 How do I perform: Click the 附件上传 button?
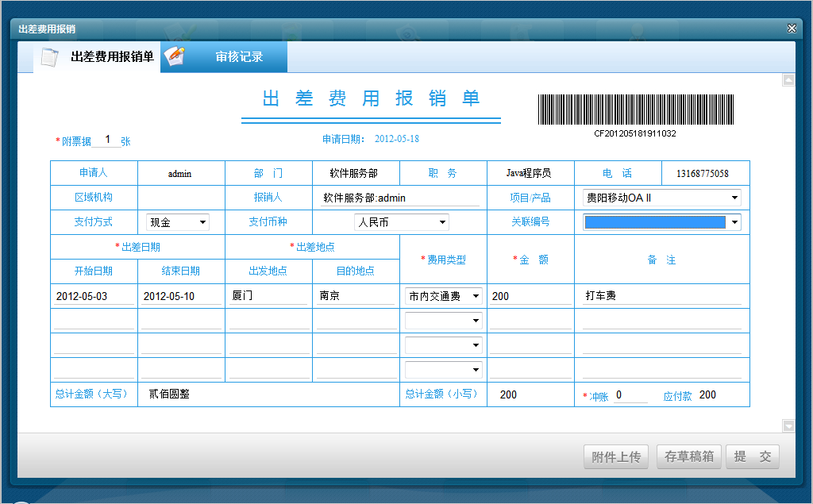[x=616, y=457]
